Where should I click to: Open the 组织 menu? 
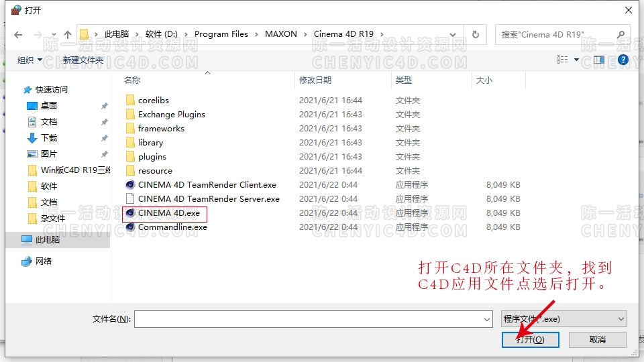pyautogui.click(x=30, y=60)
